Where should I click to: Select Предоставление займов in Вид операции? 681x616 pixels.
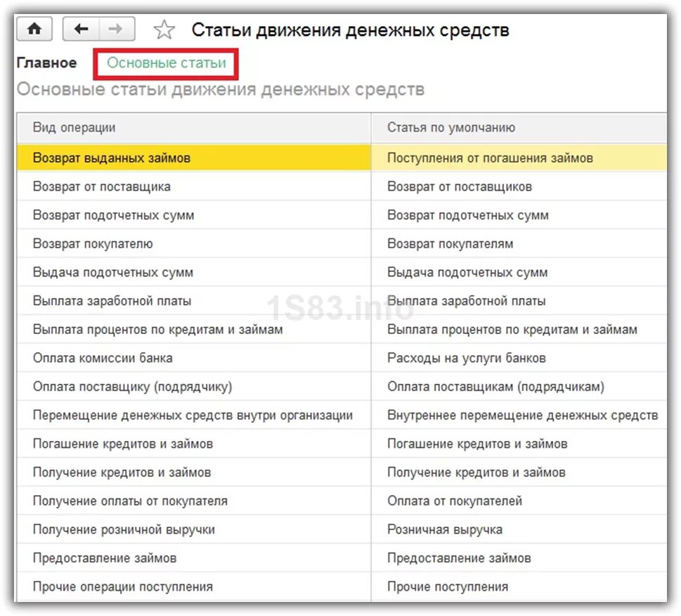[194, 558]
